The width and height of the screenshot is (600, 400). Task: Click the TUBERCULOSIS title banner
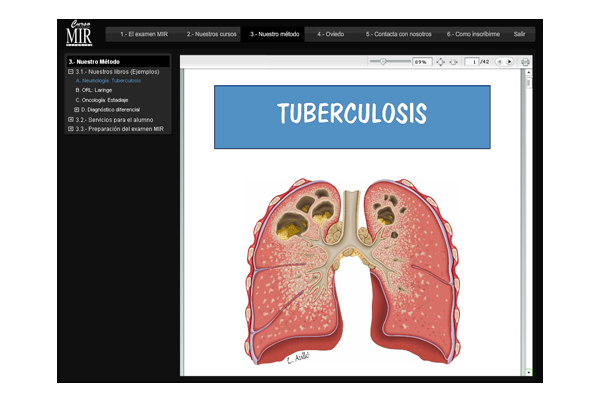[x=352, y=117]
